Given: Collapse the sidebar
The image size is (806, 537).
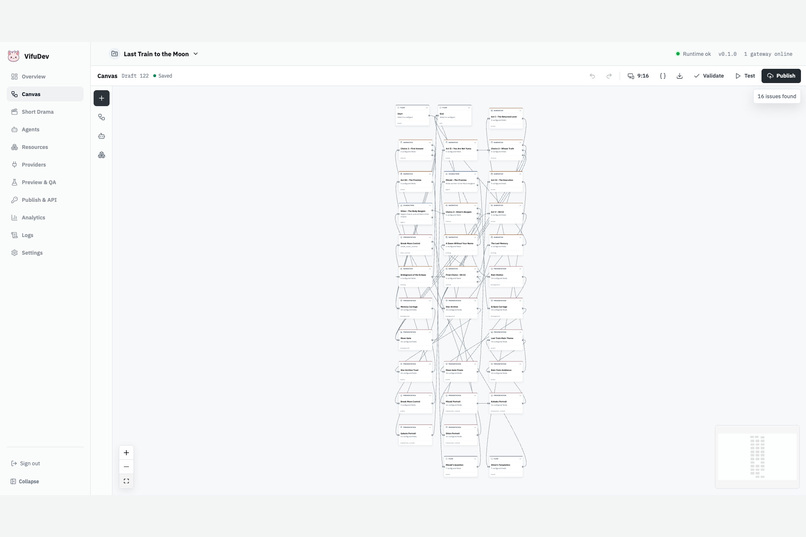Looking at the screenshot, I should click(x=25, y=482).
